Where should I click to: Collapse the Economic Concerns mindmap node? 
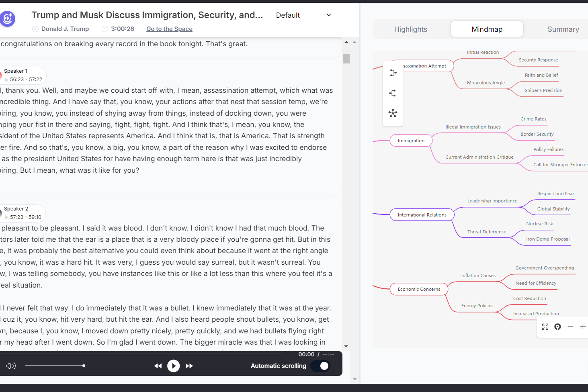(419, 289)
